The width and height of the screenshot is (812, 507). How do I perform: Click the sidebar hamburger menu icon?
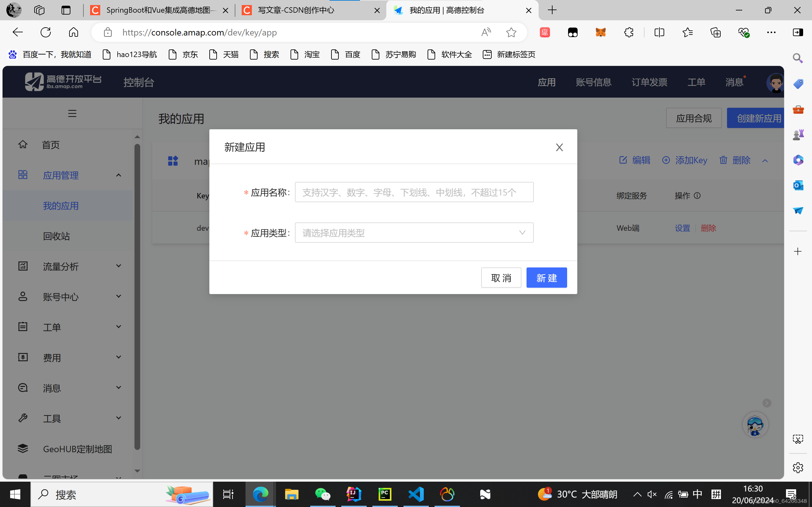72,113
